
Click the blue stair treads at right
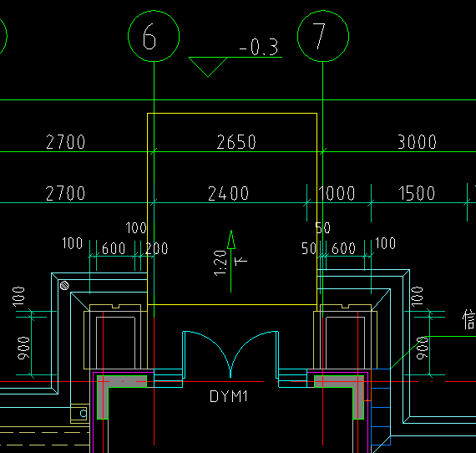[x=381, y=407]
